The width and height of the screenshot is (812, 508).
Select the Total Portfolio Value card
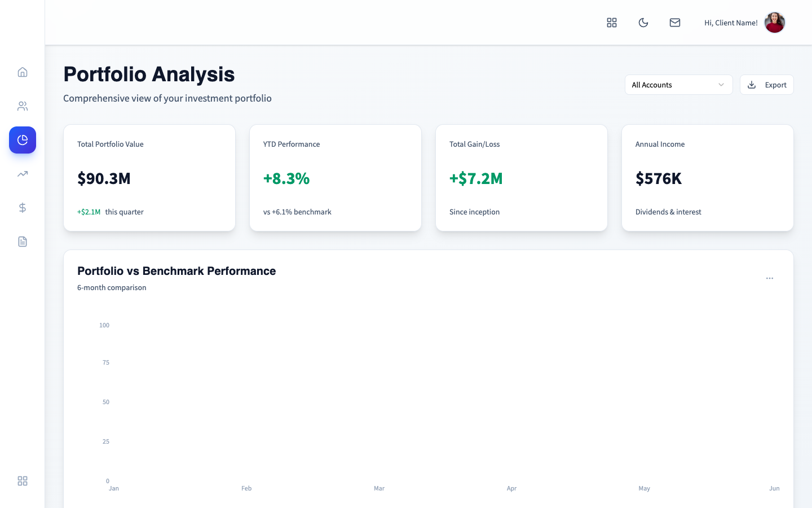tap(149, 178)
